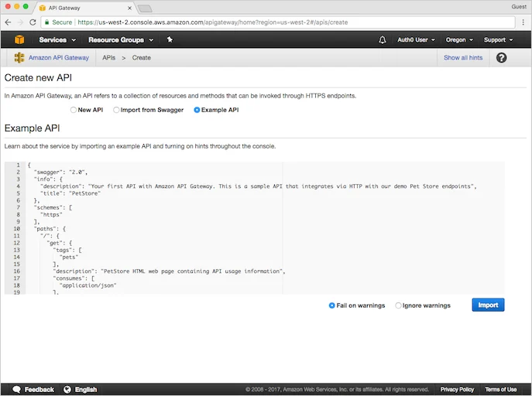Open the Terms of Use link
Screen dimensions: 532x396
pyautogui.click(x=500, y=389)
